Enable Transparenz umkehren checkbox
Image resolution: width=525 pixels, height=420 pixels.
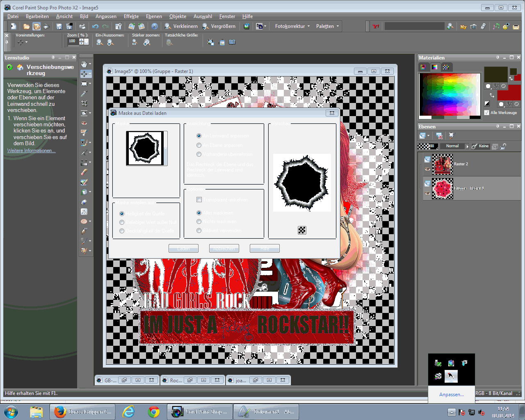point(199,200)
